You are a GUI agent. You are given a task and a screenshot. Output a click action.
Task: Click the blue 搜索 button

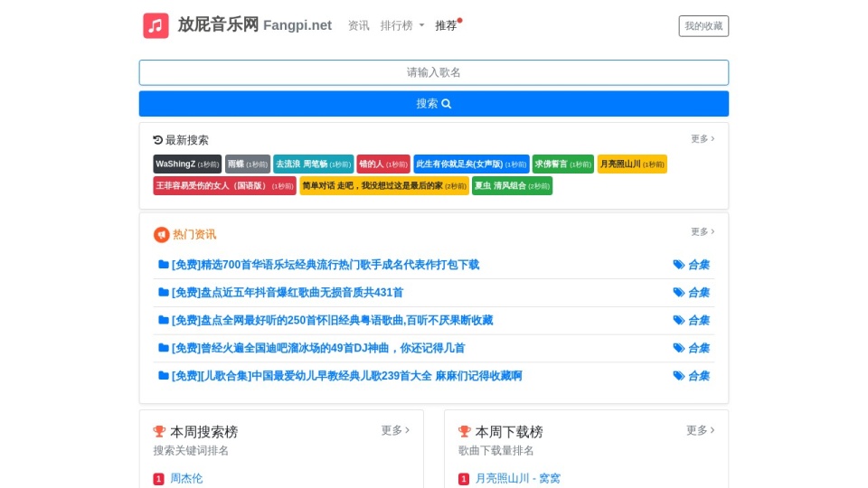pyautogui.click(x=433, y=103)
